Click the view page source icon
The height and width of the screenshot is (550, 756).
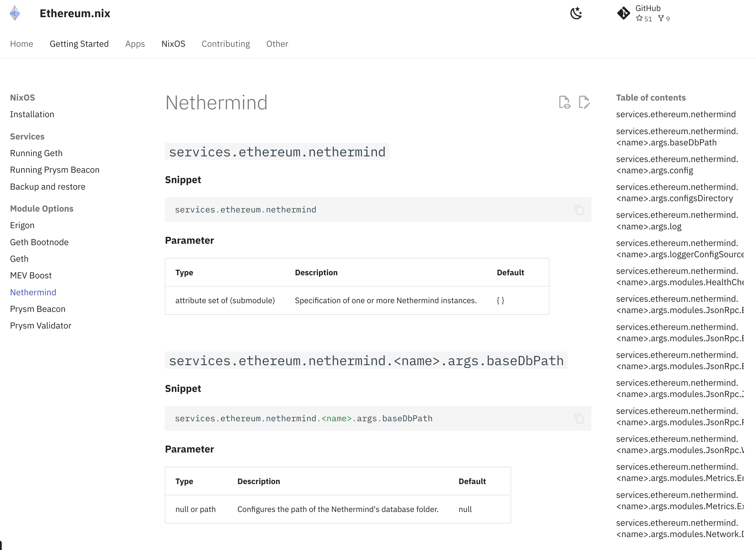coord(564,102)
